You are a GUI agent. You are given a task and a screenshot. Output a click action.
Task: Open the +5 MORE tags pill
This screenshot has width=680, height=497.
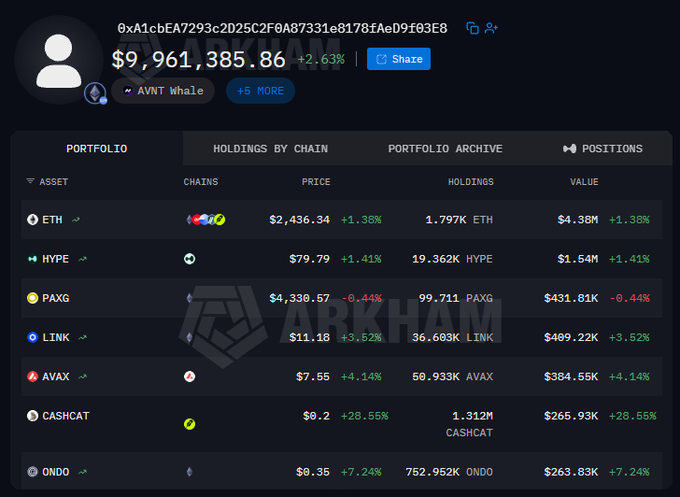(260, 91)
